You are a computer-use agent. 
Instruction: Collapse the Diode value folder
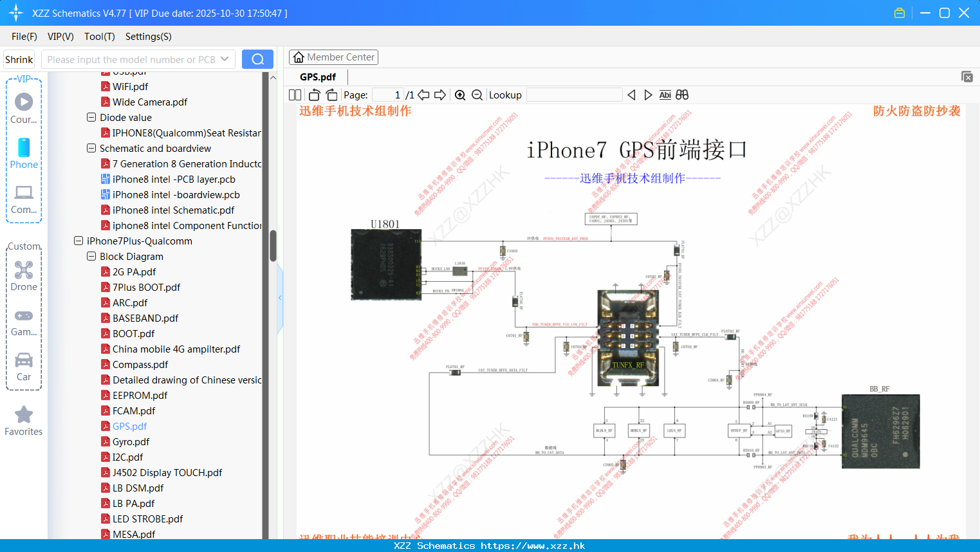91,117
